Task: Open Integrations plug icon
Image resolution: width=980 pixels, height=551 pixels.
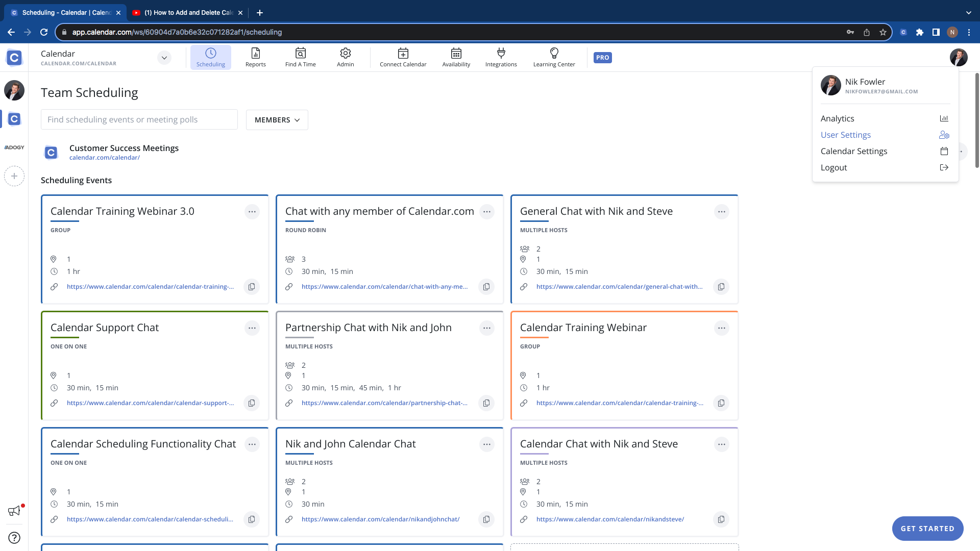Action: click(501, 57)
